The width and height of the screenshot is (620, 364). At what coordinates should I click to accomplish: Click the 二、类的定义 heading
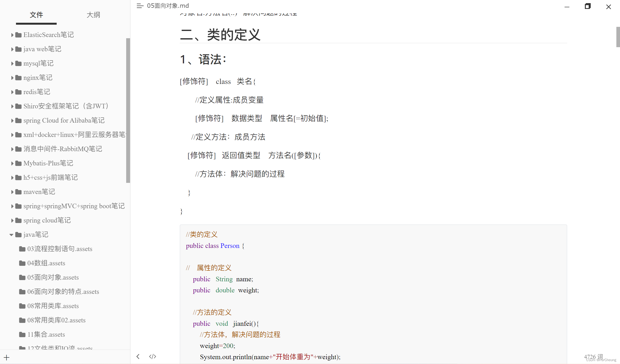coord(220,35)
